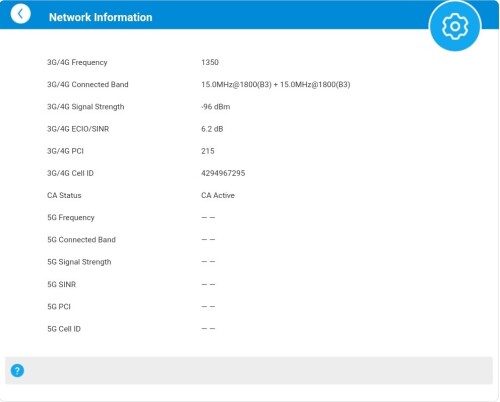The width and height of the screenshot is (500, 402).
Task: Click the 3G/4G PCI value 215
Action: point(208,151)
